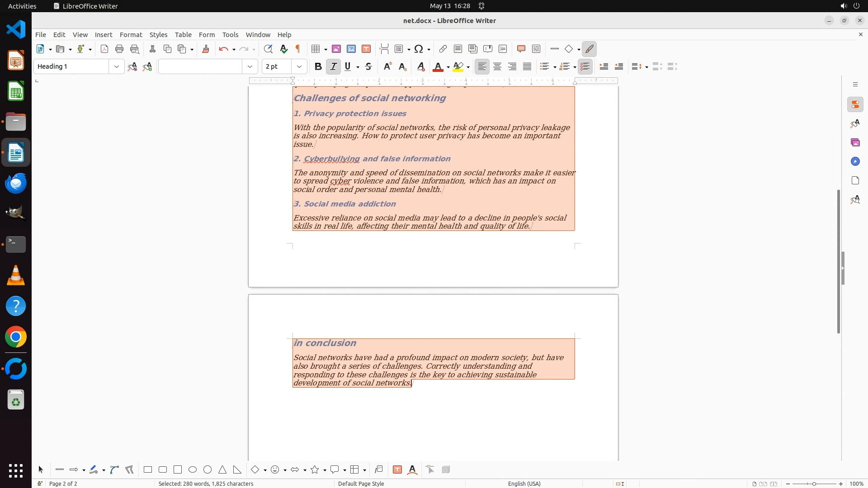
Task: Click Insert Hyperlink chain icon
Action: click(443, 49)
